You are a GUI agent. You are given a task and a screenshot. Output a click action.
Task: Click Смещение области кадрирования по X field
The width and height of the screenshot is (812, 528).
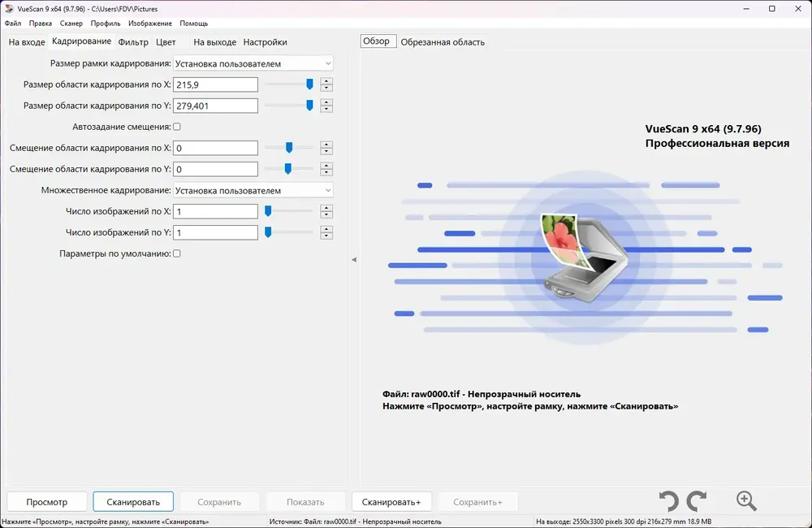click(x=215, y=148)
